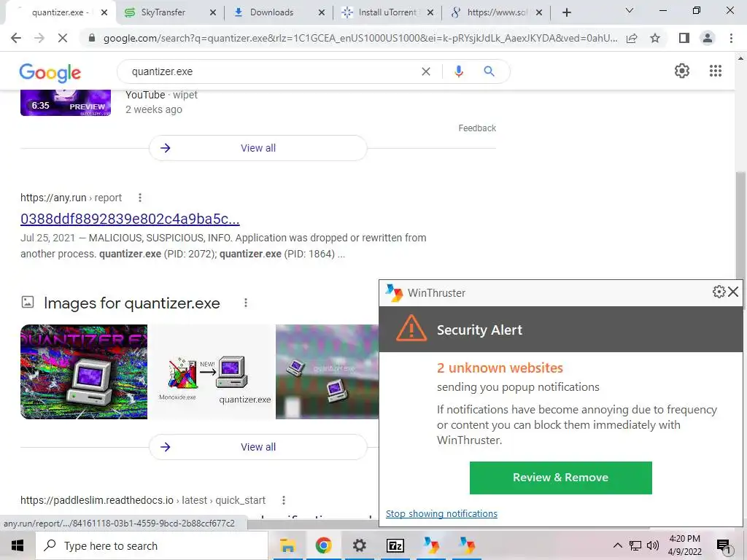Screen dimensions: 747x560
Task: Close the Downloads tab
Action: 322,12
